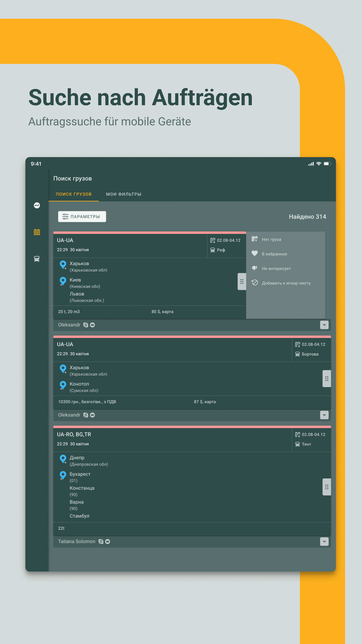Click Wi-Fi icon in status bar

pos(319,164)
